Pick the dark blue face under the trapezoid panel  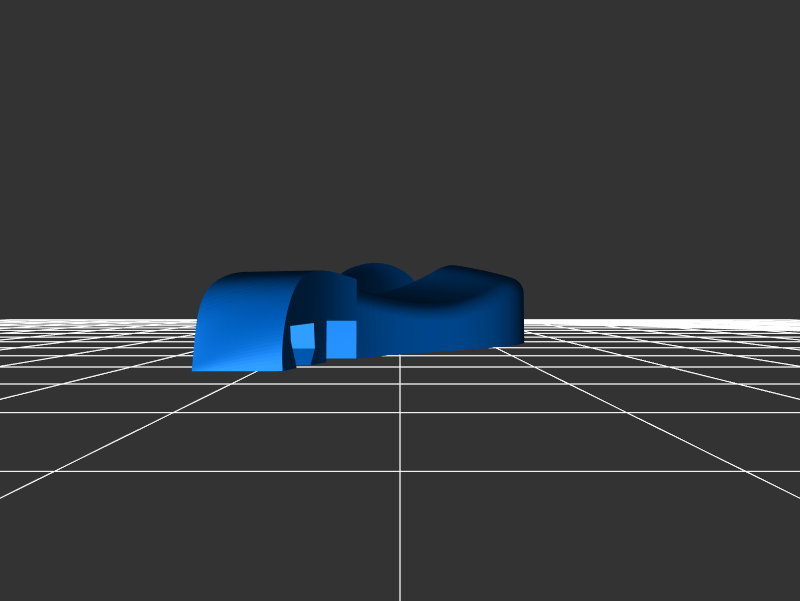(x=305, y=358)
